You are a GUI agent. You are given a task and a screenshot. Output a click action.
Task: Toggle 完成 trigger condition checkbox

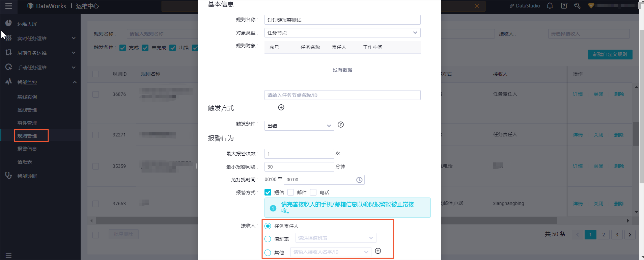[x=122, y=48]
